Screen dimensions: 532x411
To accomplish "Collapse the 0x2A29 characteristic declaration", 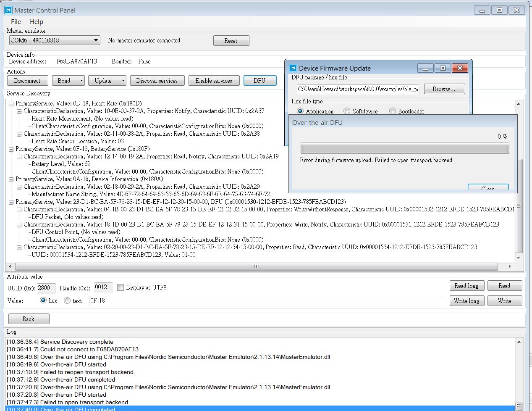I will tap(19, 187).
